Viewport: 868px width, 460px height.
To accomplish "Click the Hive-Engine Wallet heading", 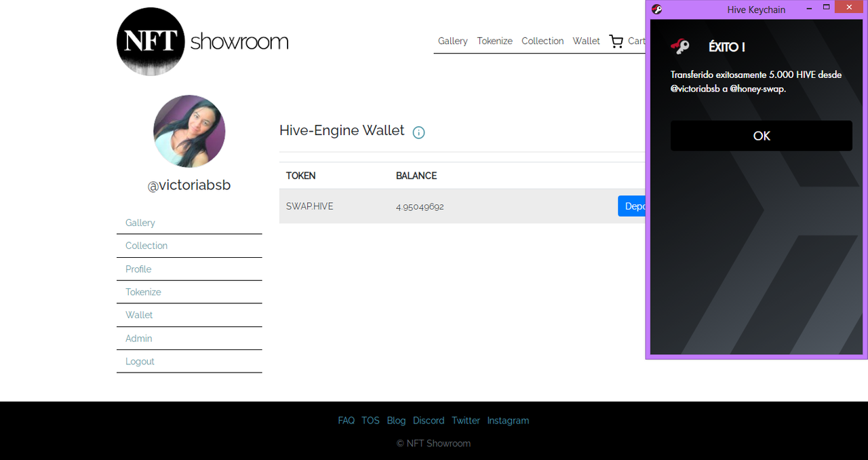I will click(342, 130).
